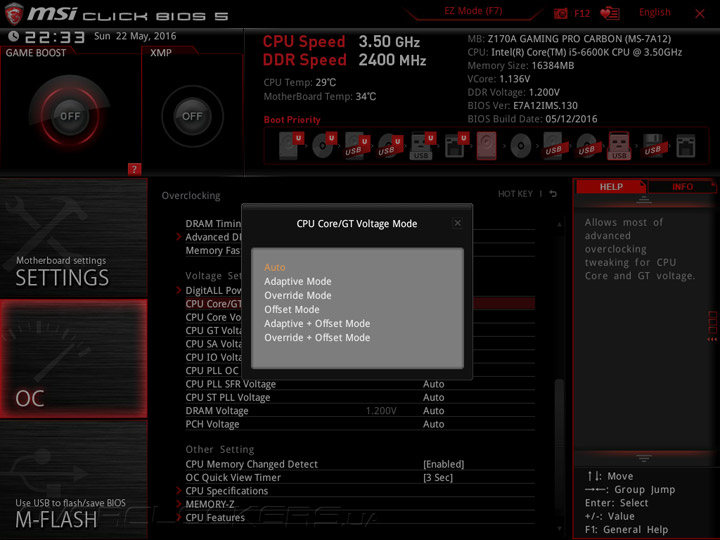This screenshot has width=720, height=540.
Task: Switch to the HELP tab
Action: pos(611,186)
